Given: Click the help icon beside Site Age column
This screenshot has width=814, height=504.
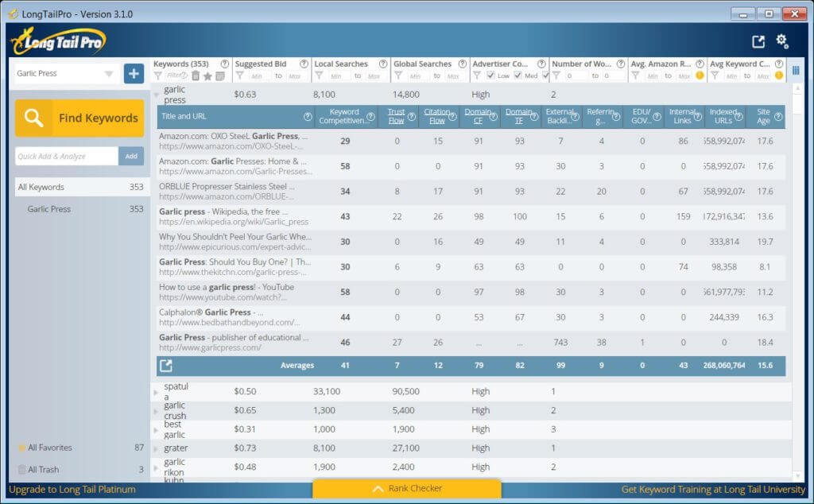Looking at the screenshot, I should [778, 116].
